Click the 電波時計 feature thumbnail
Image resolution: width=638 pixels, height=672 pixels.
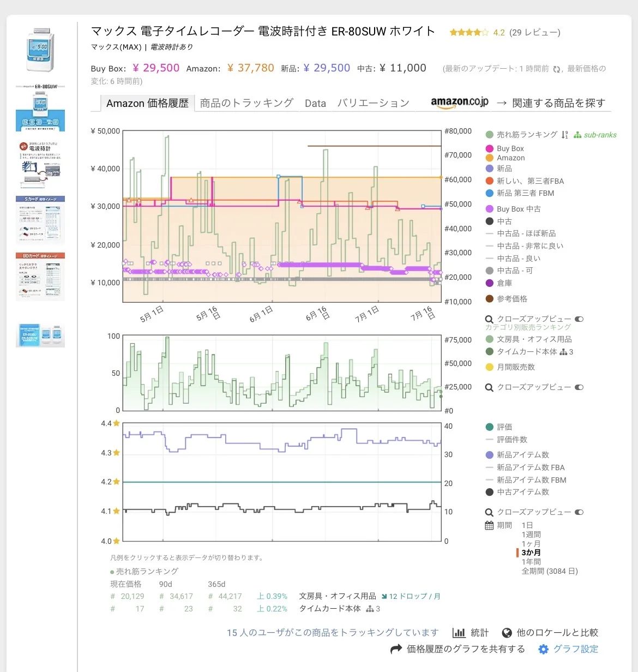pyautogui.click(x=40, y=164)
